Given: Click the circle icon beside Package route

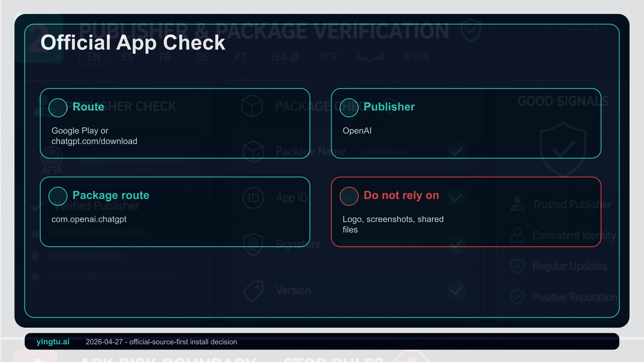Looking at the screenshot, I should (58, 196).
